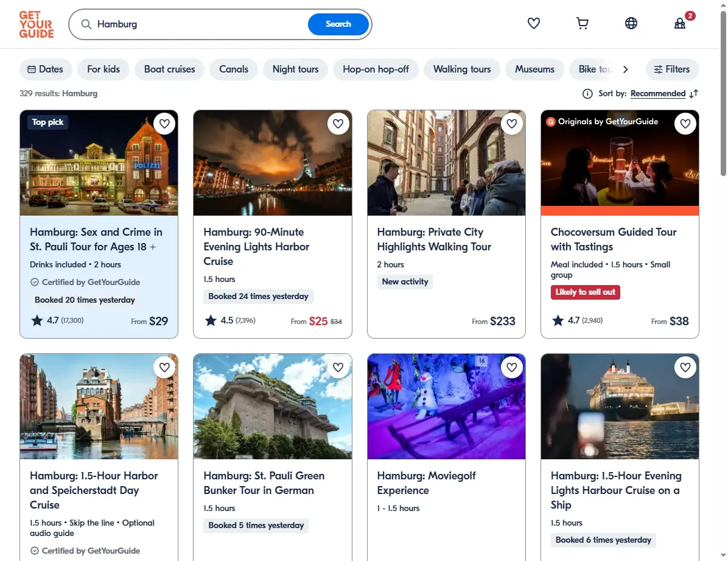
Task: Open 1.5-Hour Evening Lights Harbour Cruise on Ship title
Action: coord(616,490)
